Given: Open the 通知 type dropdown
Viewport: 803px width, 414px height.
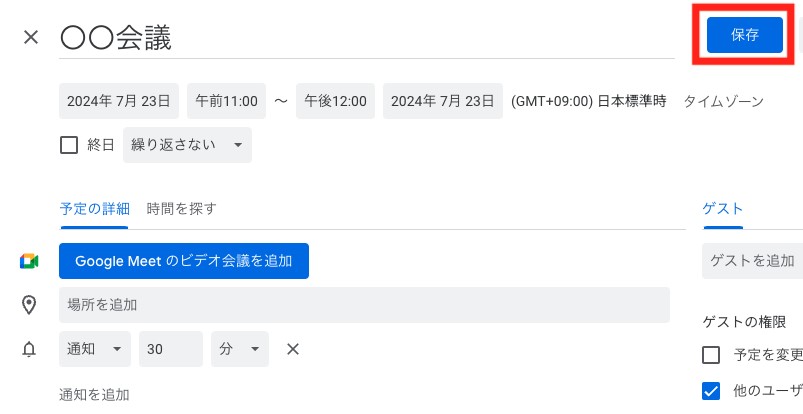Looking at the screenshot, I should point(95,349).
